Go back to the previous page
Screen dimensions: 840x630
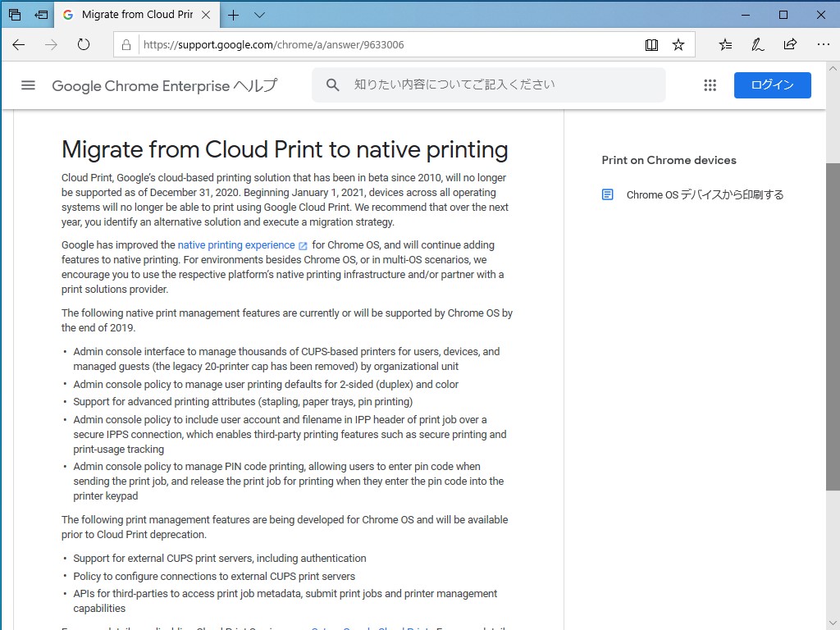point(19,45)
